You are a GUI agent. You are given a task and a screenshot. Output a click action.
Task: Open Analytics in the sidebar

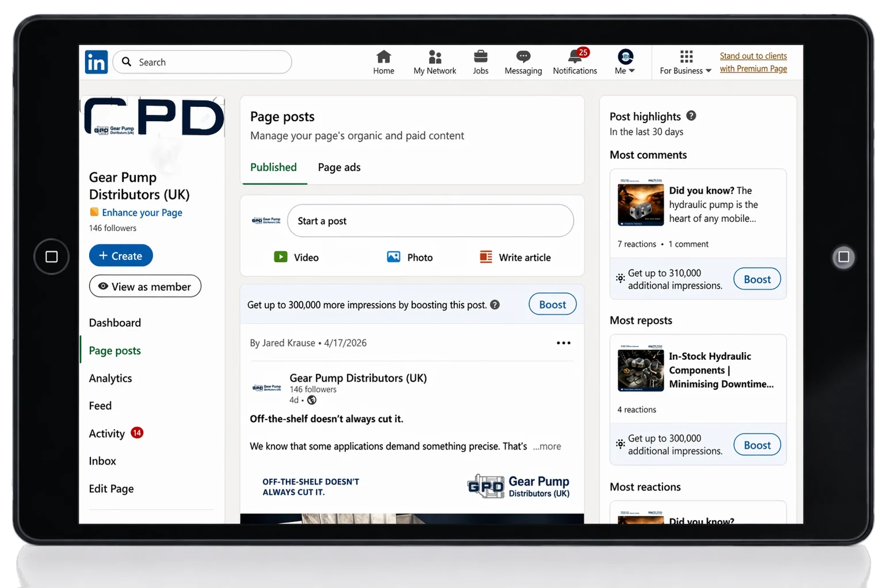click(x=110, y=378)
